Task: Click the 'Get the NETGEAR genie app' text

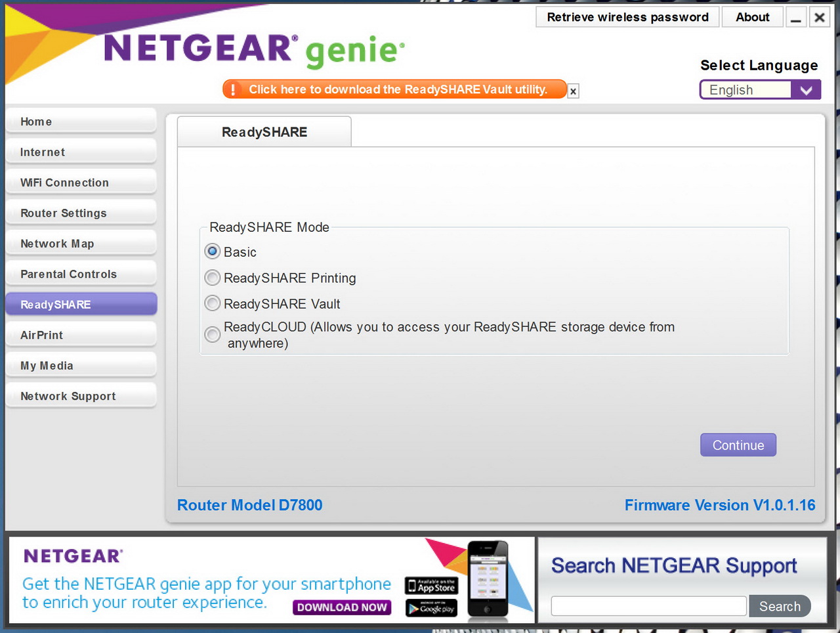Action: coord(207,593)
